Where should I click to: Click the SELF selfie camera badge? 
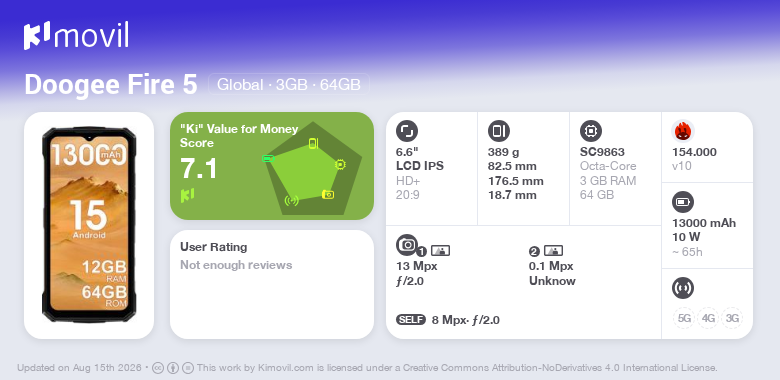[411, 320]
